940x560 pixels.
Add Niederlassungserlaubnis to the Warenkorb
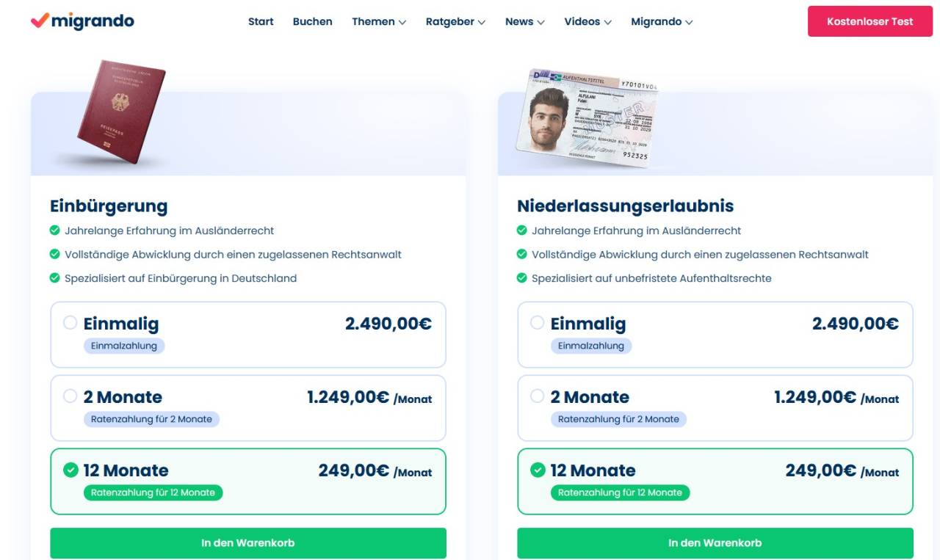(715, 543)
